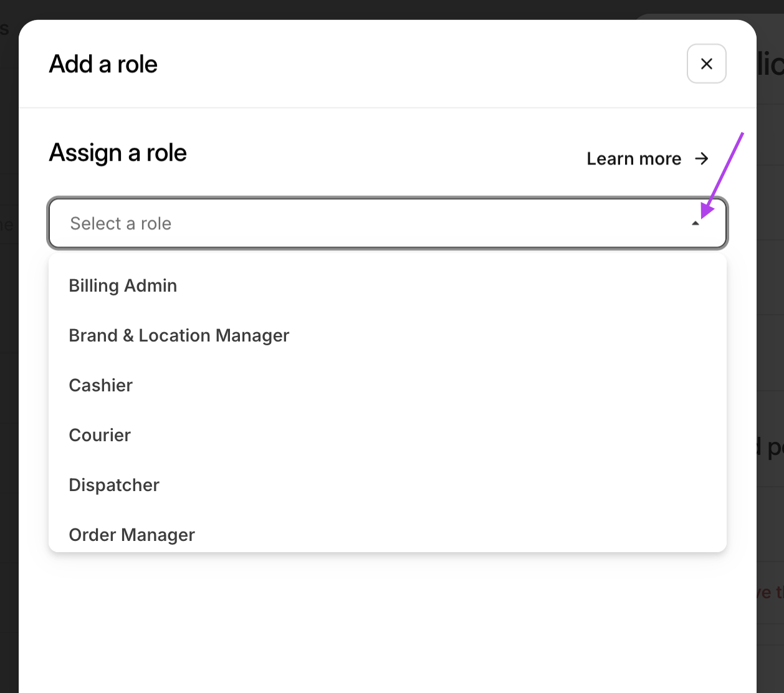Viewport: 784px width, 693px height.
Task: Close the Add a role dialog
Action: 706,64
